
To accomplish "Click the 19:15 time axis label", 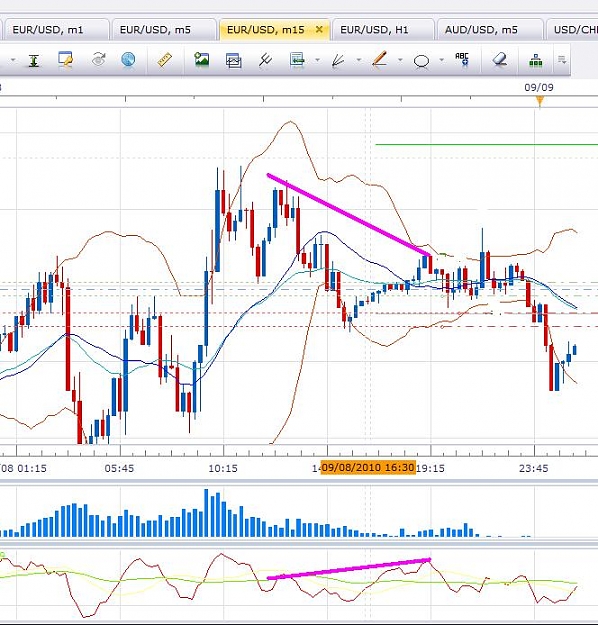I will [x=430, y=468].
